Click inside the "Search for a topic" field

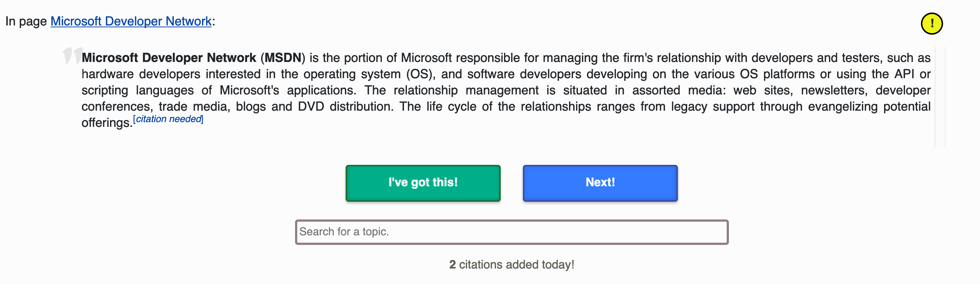[512, 232]
